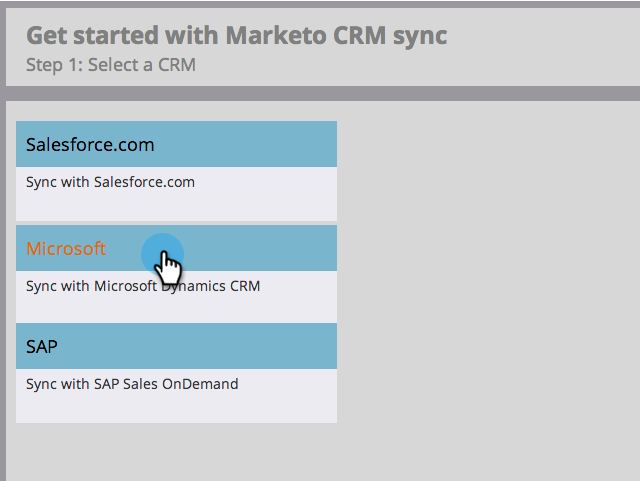This screenshot has width=641, height=481.
Task: Select the Salesforce.com CRM option
Action: click(90, 145)
